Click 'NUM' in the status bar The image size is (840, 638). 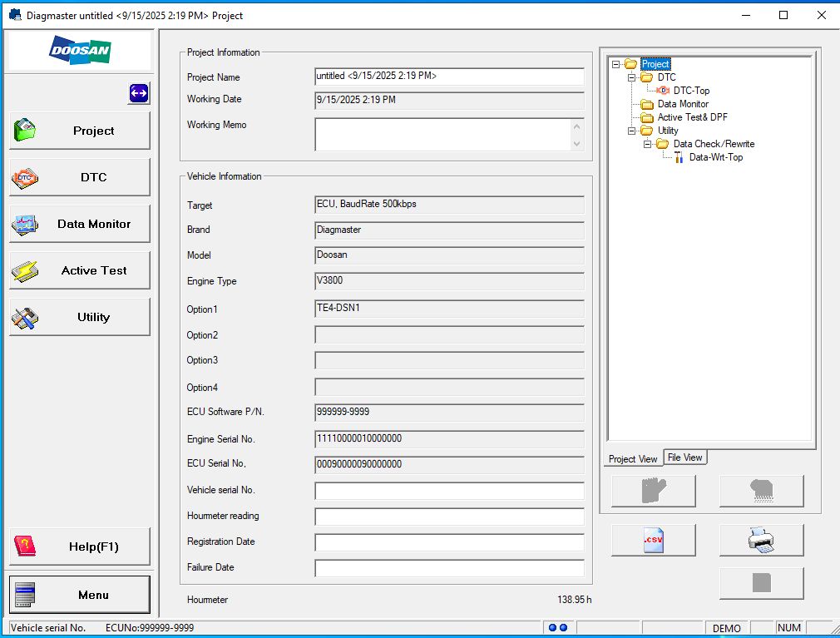click(x=788, y=628)
